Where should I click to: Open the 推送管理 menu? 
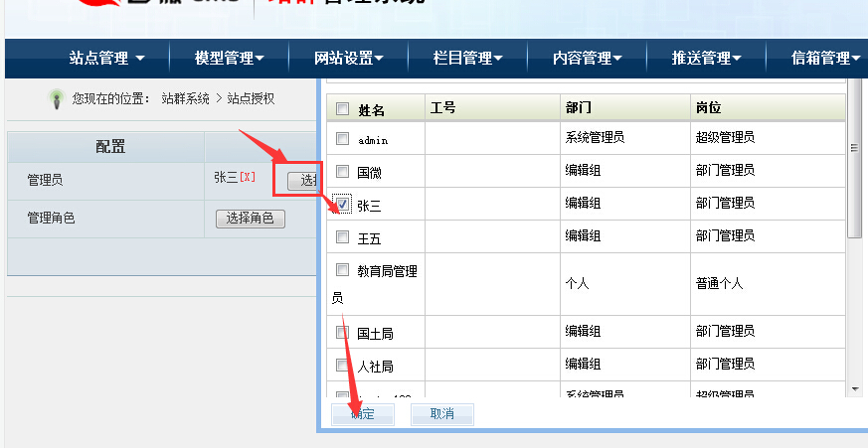(x=706, y=59)
